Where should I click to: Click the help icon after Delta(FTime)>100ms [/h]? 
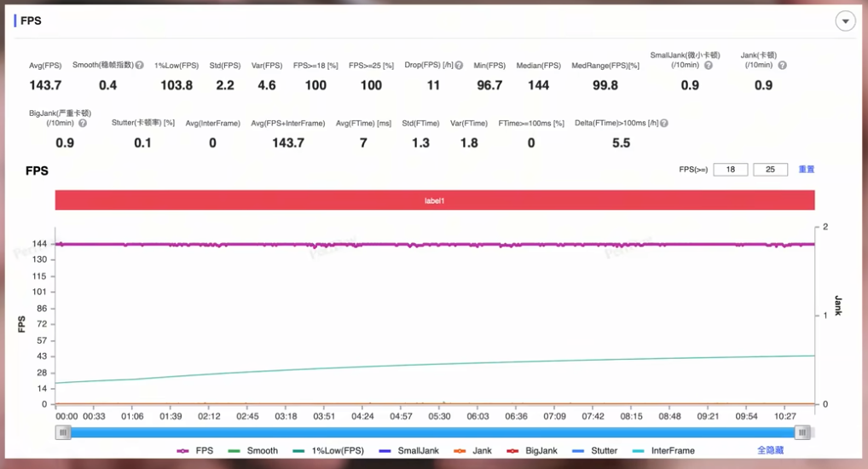(664, 124)
